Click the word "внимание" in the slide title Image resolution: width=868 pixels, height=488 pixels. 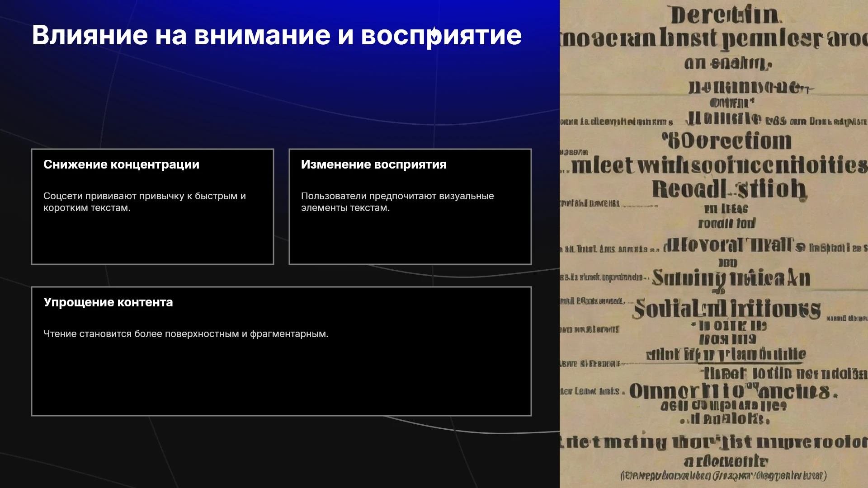click(262, 35)
